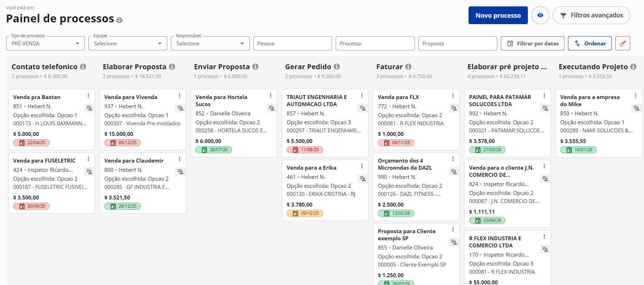Click info icon next to Gerar Pedido
Screen dimensions: 644x285
(337, 67)
